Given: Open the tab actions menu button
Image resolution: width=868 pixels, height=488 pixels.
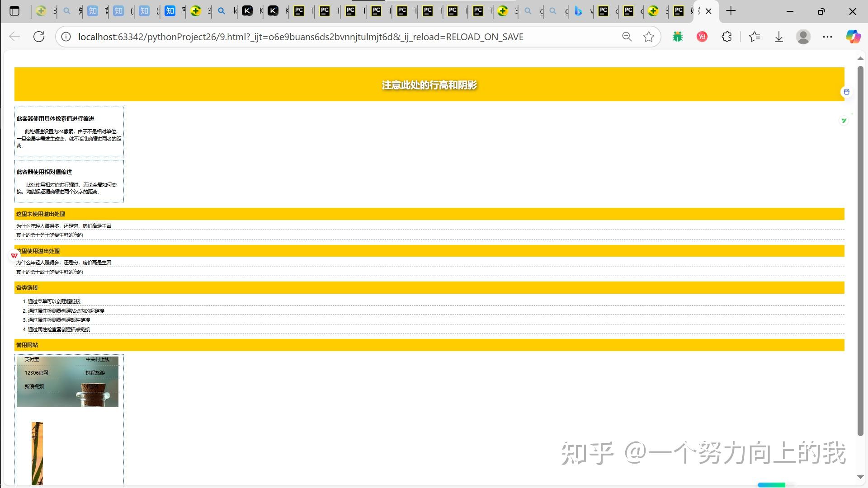Looking at the screenshot, I should [x=14, y=11].
